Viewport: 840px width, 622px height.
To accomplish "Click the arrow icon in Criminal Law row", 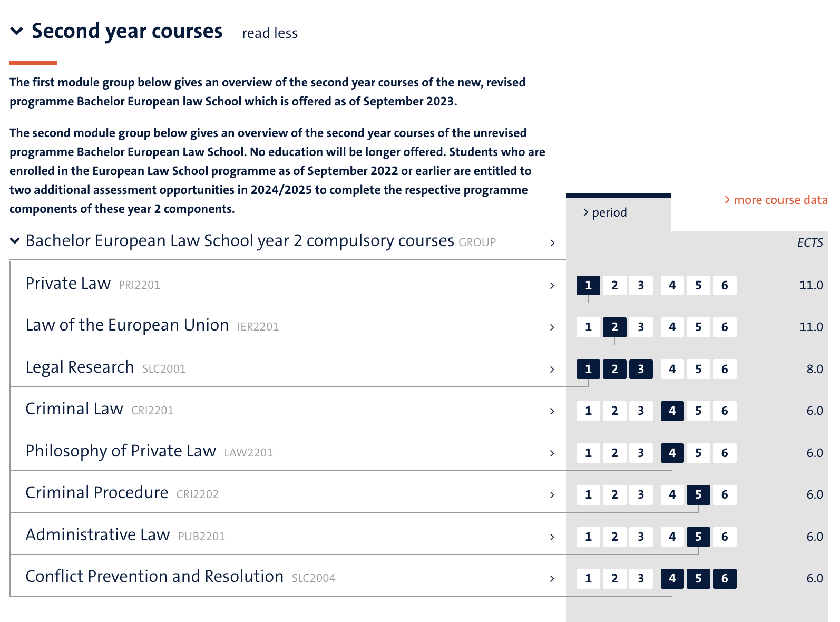I will pos(552,411).
